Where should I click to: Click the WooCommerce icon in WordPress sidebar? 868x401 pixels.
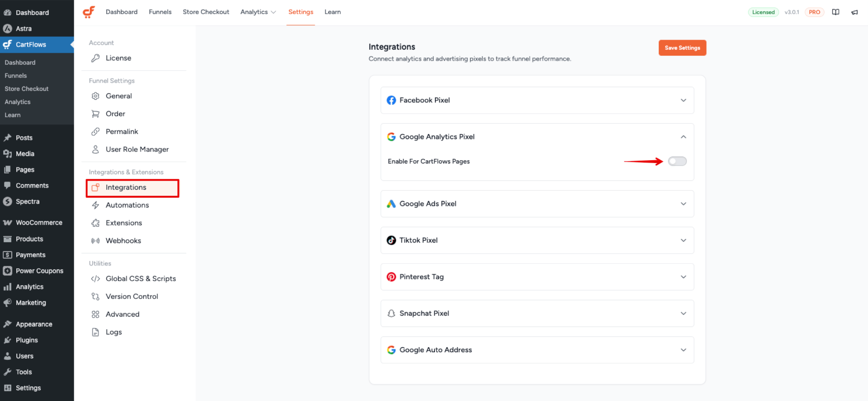7,223
